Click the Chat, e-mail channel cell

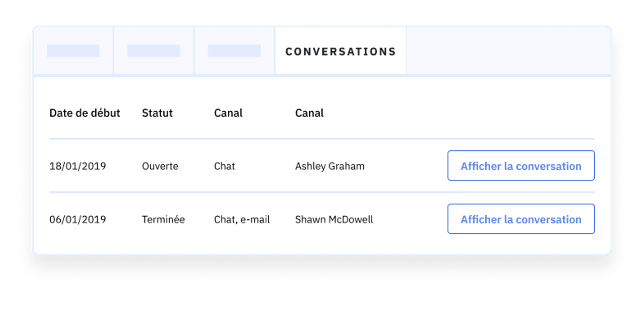click(x=242, y=220)
